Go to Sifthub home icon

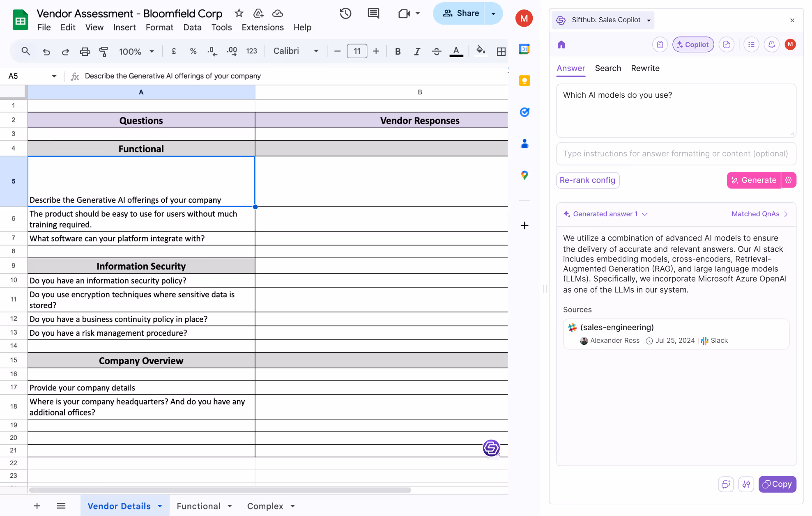click(x=561, y=44)
